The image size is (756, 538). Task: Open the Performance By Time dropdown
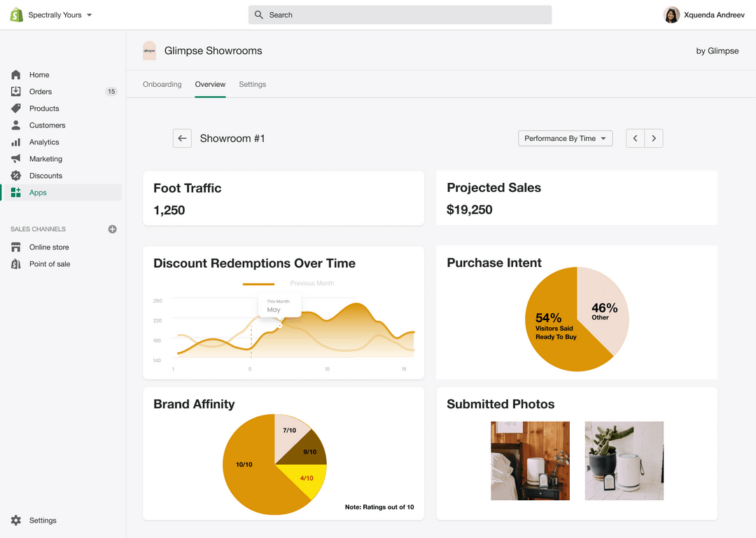point(564,138)
